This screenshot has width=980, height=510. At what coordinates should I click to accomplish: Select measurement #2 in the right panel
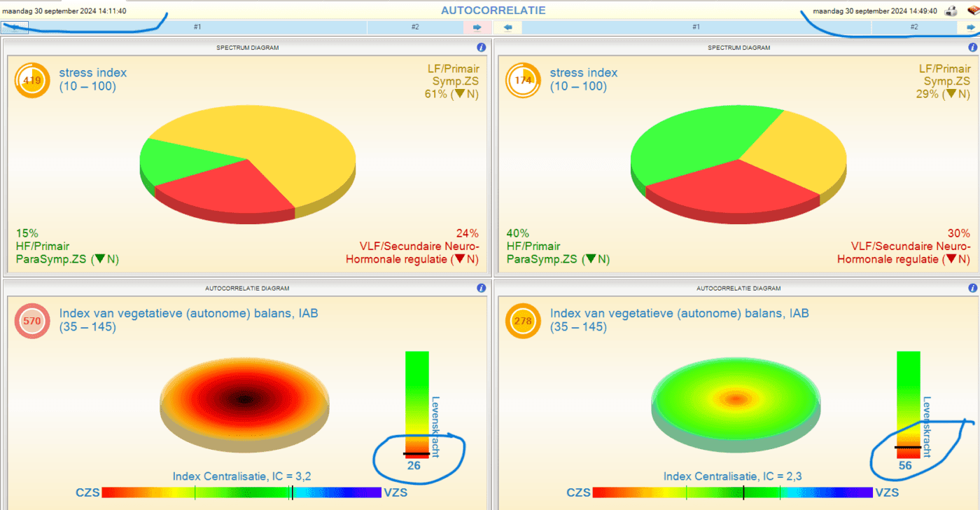click(x=914, y=27)
